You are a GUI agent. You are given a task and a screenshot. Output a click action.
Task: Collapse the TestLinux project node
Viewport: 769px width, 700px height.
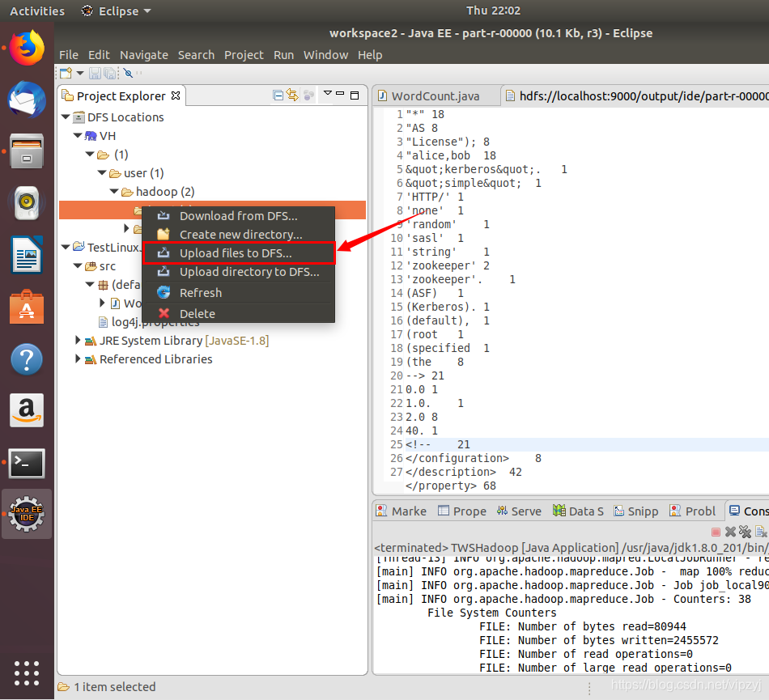[66, 247]
